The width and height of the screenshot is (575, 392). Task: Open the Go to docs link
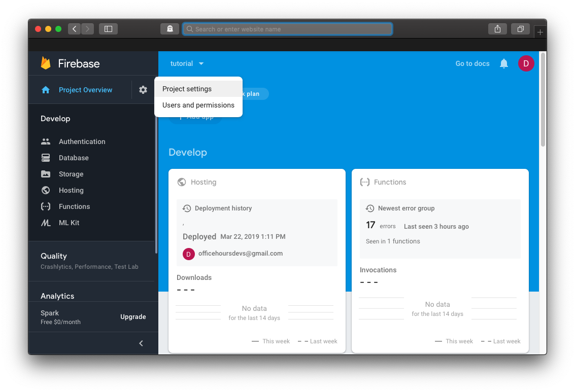pos(472,63)
